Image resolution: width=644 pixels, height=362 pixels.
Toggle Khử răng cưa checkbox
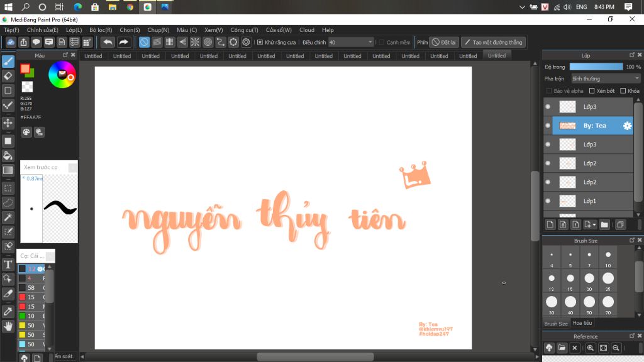[260, 42]
